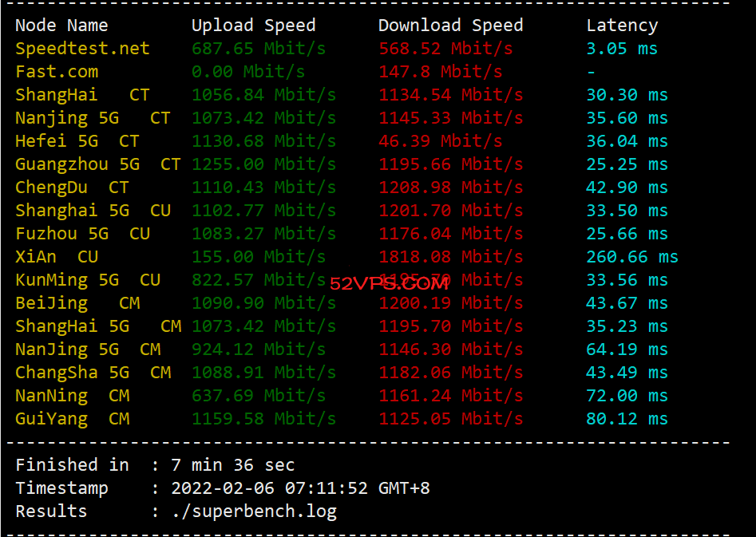Click latency value 33.56 ms
Viewport: 756px width, 537px height.
pyautogui.click(x=627, y=280)
